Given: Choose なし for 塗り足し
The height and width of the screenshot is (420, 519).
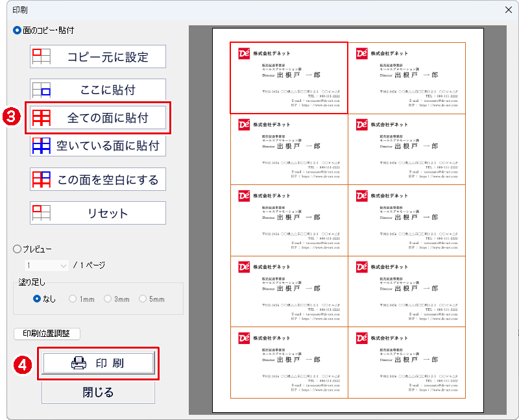Looking at the screenshot, I should 37,299.
